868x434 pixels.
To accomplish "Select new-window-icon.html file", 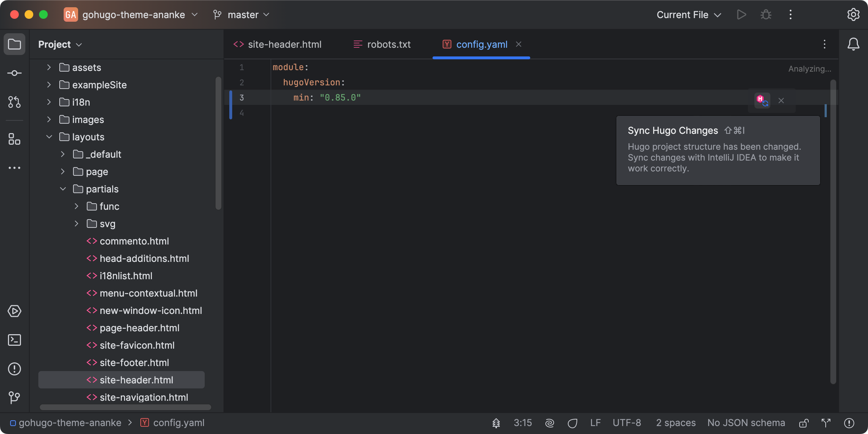I will tap(144, 311).
